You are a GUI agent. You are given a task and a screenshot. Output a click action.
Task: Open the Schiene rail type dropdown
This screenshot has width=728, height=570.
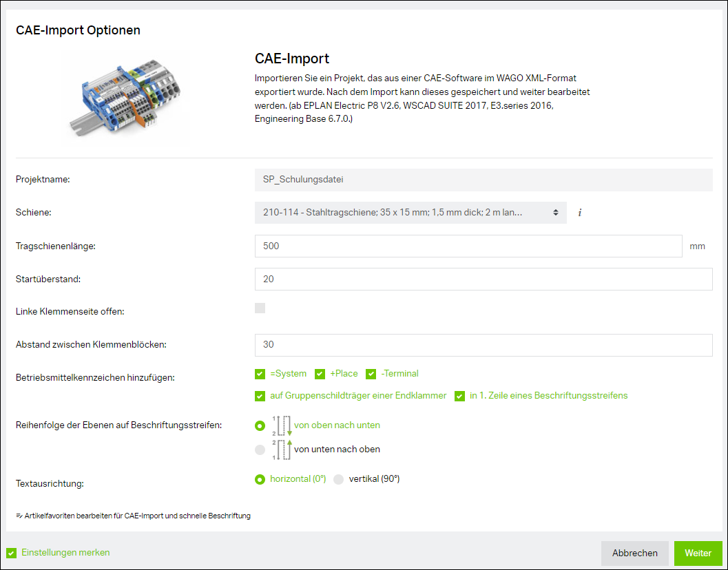409,213
